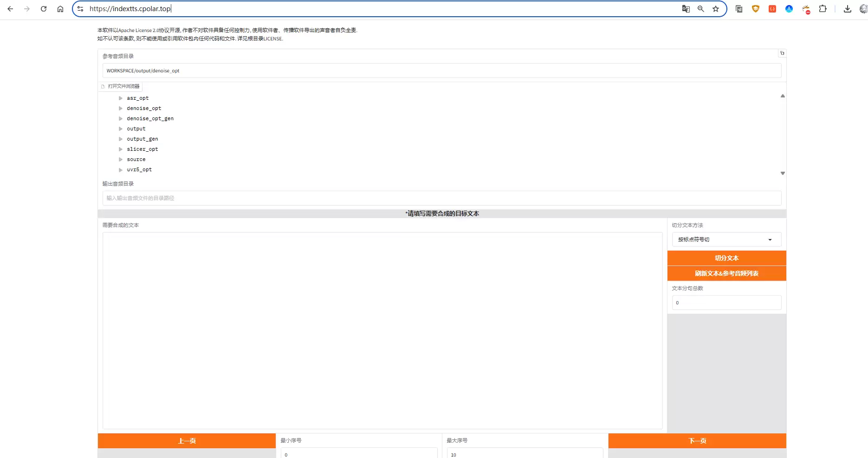The image size is (868, 458).
Task: Open the browser downloads icon
Action: point(848,9)
